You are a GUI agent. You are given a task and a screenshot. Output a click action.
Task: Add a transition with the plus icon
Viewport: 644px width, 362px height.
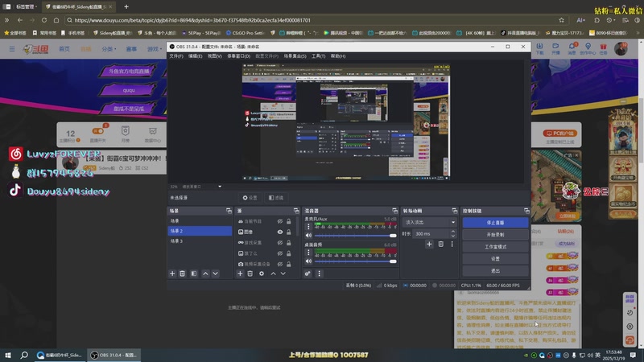point(429,245)
